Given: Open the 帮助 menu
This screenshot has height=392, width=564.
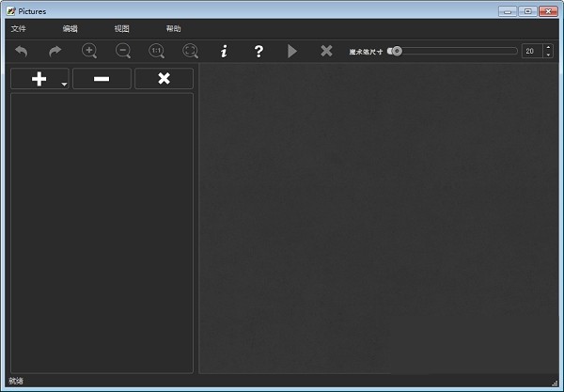Looking at the screenshot, I should 173,29.
